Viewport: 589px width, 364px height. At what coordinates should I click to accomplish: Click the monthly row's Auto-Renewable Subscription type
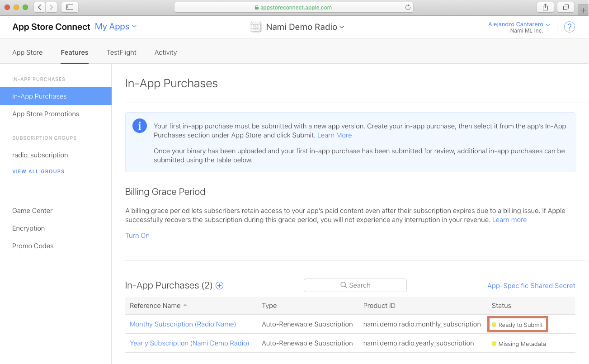(x=307, y=324)
